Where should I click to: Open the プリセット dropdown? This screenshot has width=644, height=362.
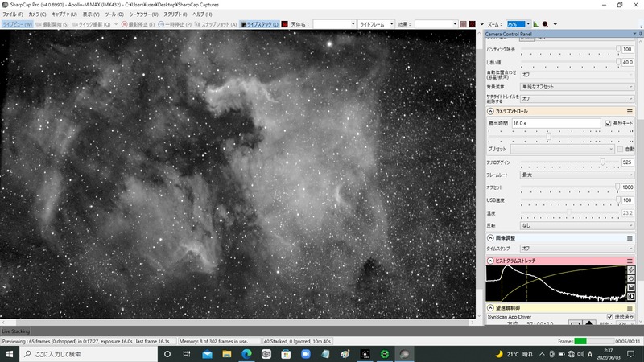(x=562, y=149)
